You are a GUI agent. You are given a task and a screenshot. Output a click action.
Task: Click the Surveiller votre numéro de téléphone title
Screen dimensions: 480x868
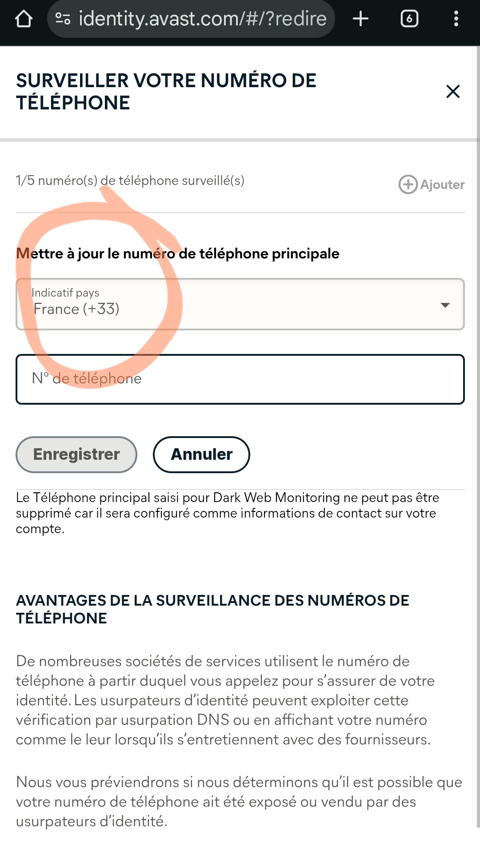[x=166, y=92]
